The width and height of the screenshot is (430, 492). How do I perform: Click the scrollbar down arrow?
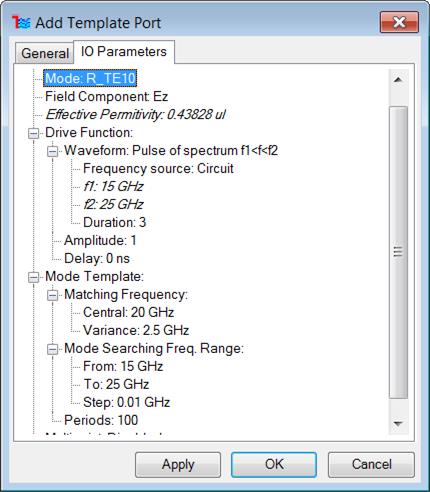tap(398, 424)
